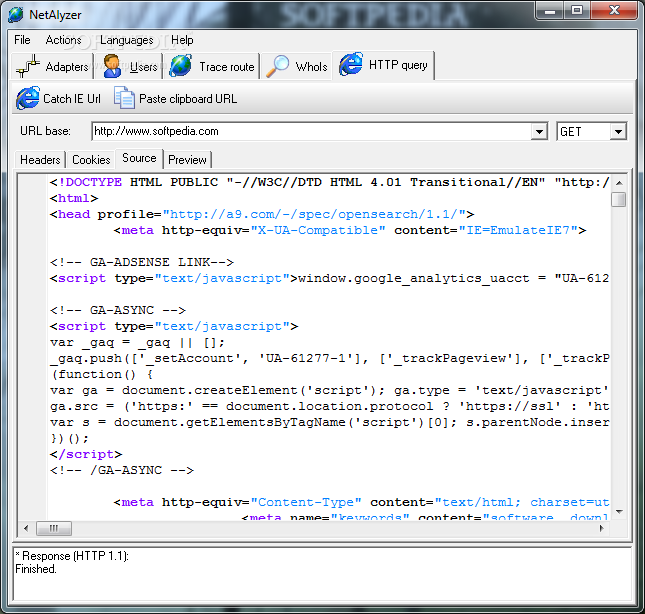Click into the URL base input field
The width and height of the screenshot is (645, 614).
(x=311, y=132)
